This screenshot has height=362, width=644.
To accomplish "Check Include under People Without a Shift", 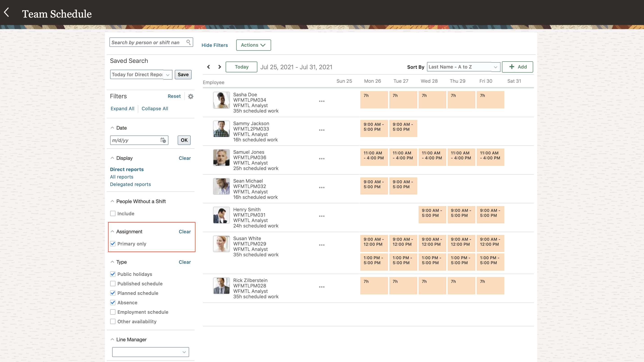I will pos(113,213).
